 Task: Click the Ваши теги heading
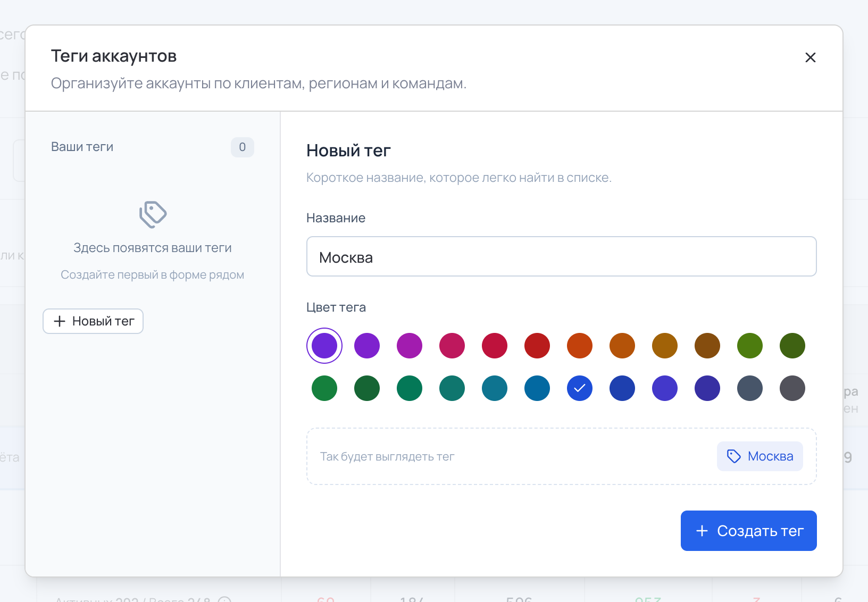(82, 147)
